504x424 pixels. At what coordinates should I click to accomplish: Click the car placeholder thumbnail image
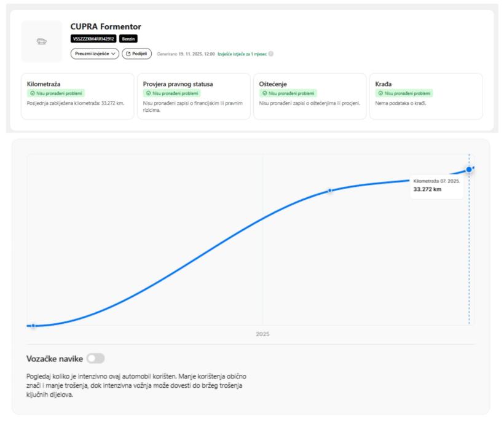[41, 42]
